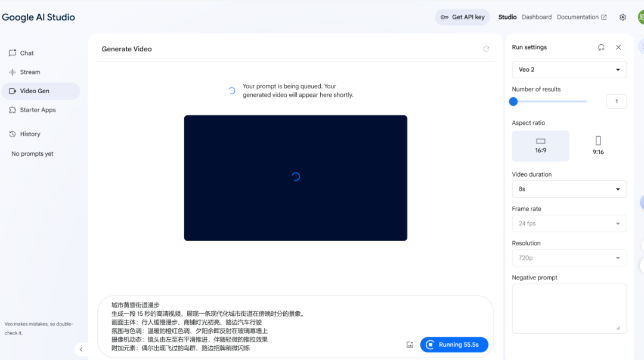Reset run settings to default icon
The image size is (644, 360).
tap(601, 47)
